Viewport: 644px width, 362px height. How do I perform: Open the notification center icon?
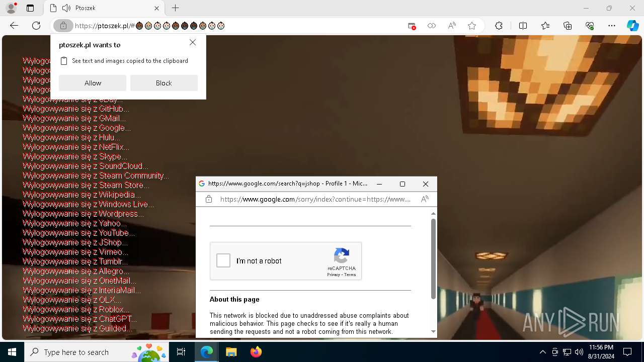(x=627, y=352)
